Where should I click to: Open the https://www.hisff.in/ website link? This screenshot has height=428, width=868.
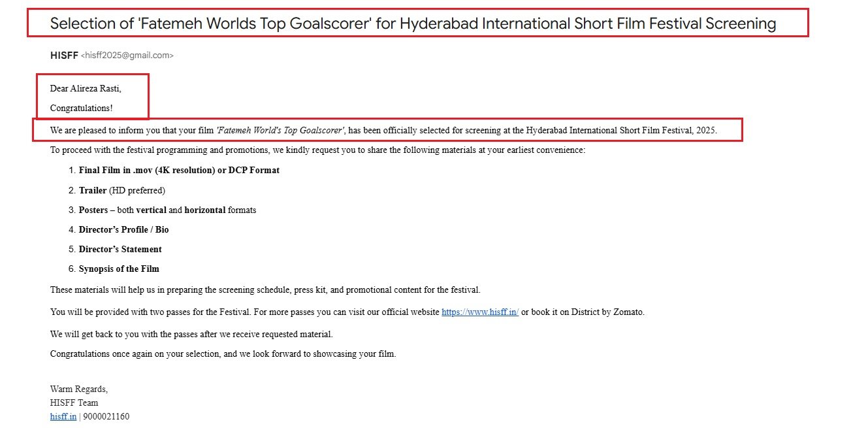479,312
